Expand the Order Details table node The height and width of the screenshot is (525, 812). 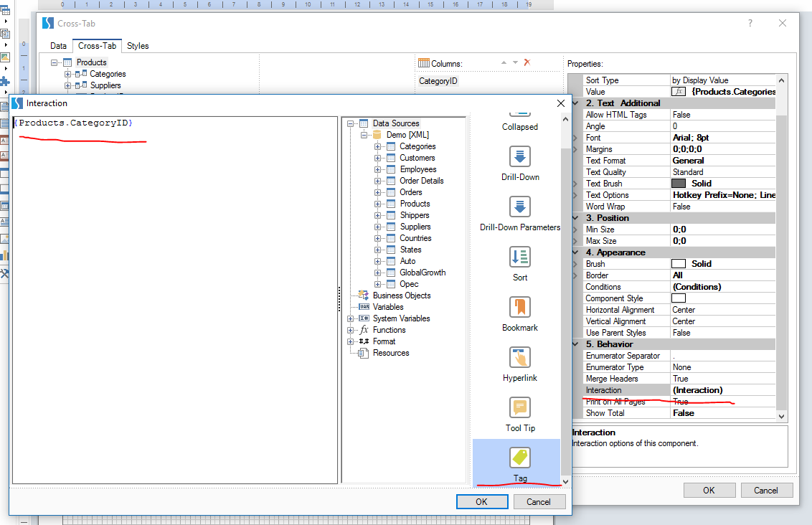click(377, 181)
